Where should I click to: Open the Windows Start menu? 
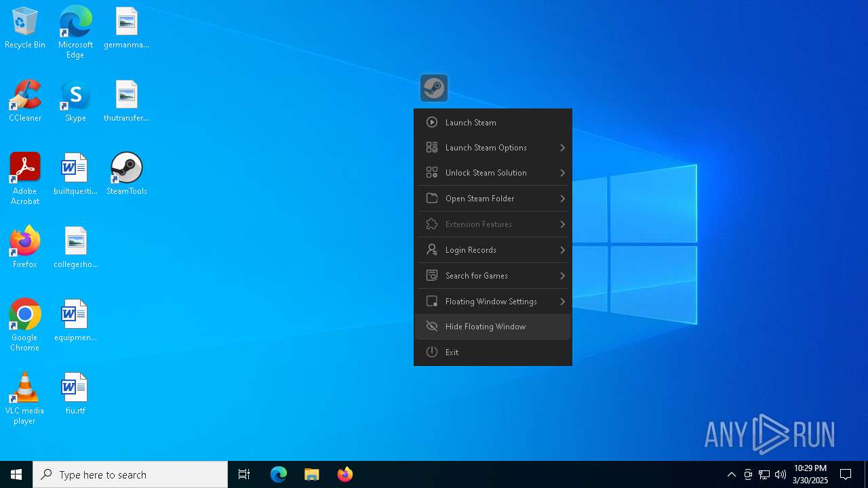pyautogui.click(x=16, y=474)
